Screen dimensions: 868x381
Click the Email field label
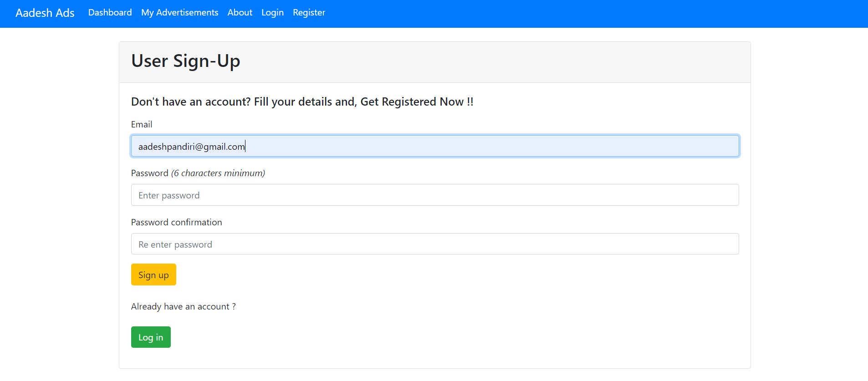coord(142,124)
